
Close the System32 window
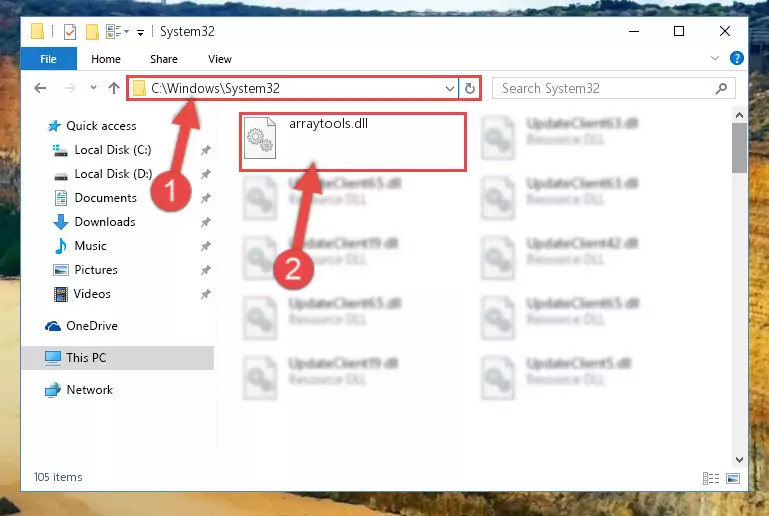tap(724, 31)
